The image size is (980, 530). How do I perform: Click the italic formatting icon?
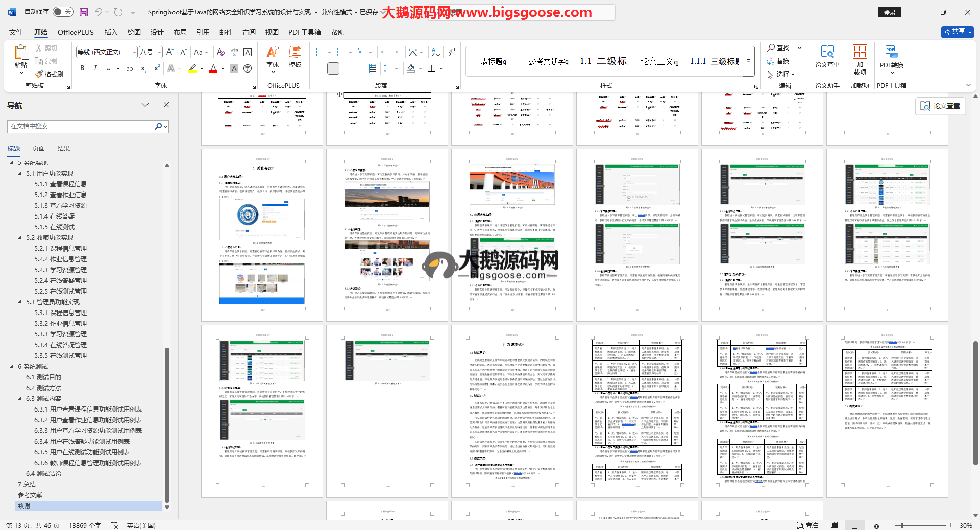pyautogui.click(x=95, y=68)
